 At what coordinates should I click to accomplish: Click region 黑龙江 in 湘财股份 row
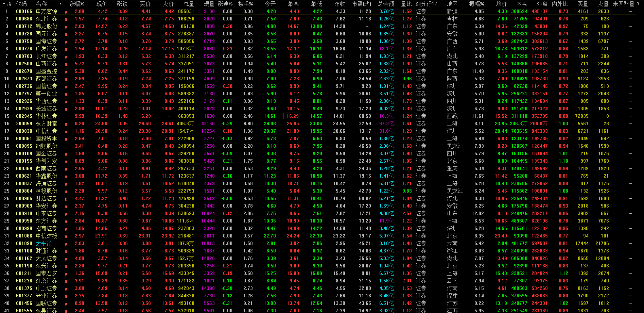coord(455,146)
